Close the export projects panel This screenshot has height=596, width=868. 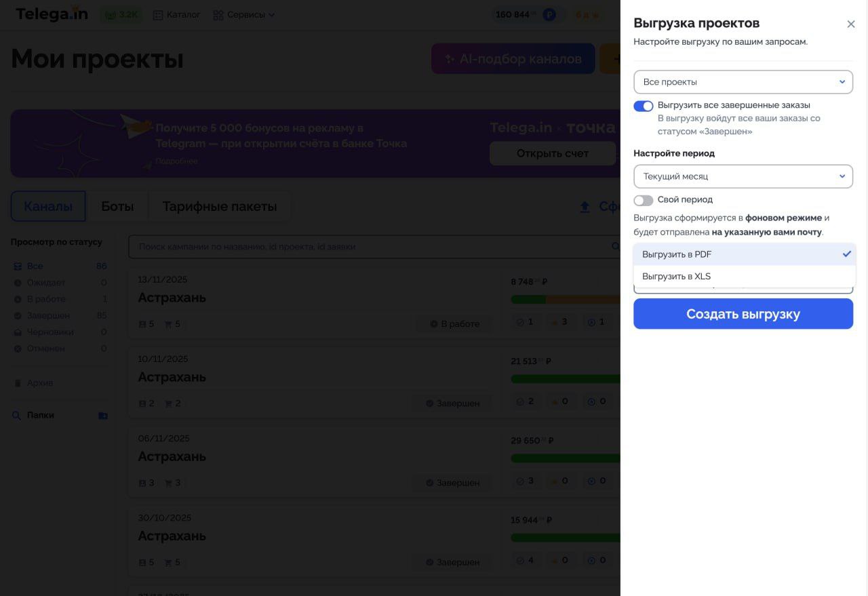[851, 24]
